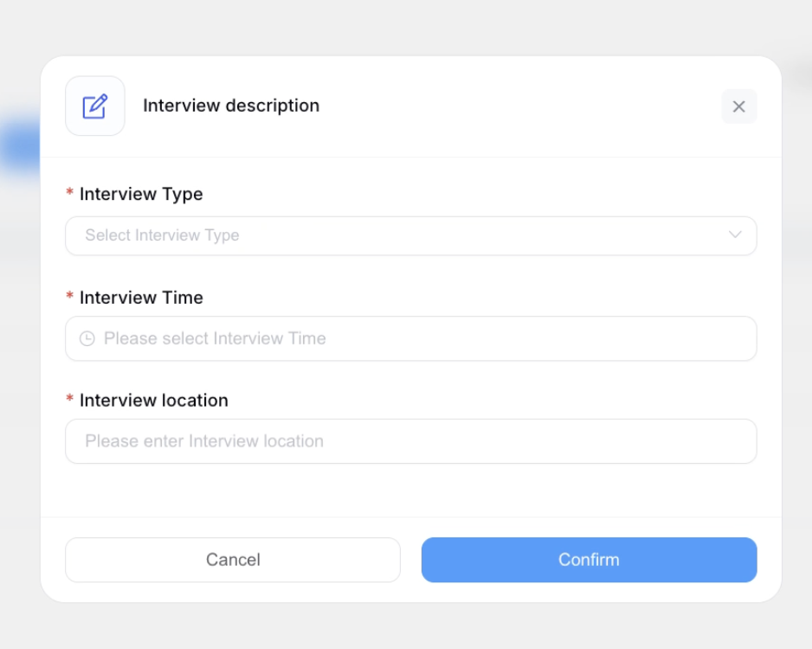Open the Interview Time date-time picker
The image size is (812, 649).
tap(410, 338)
